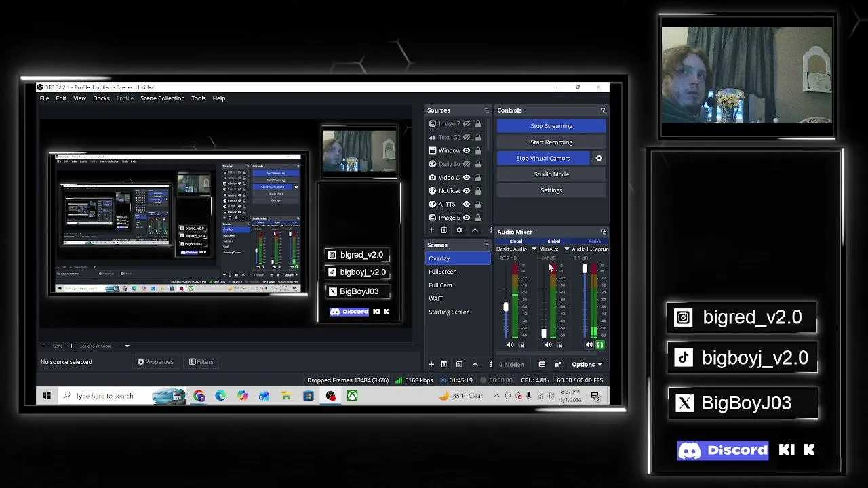Open File Explorer from taskbar

(x=286, y=396)
